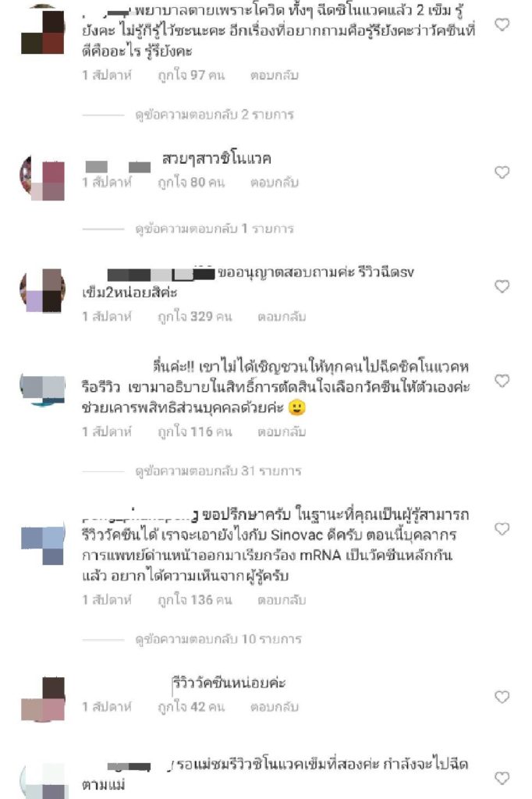Reply to the comment with 329 likes
The image size is (532, 799).
[282, 317]
